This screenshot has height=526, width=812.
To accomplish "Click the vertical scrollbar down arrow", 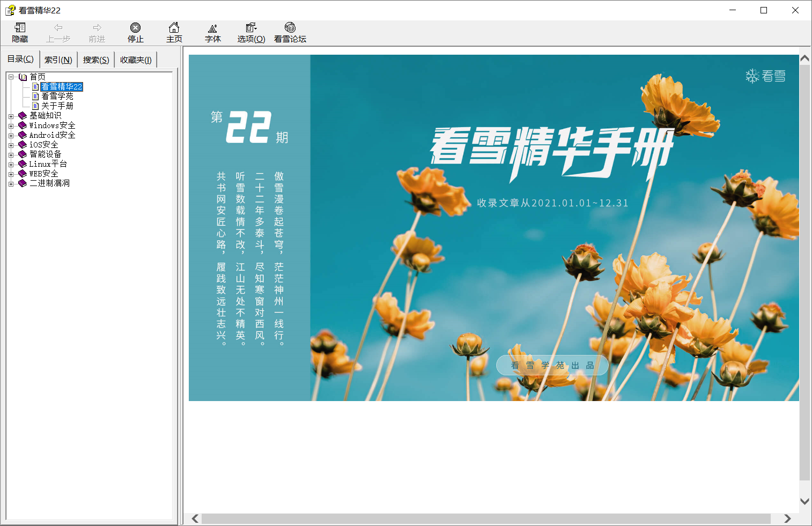I will pos(804,501).
